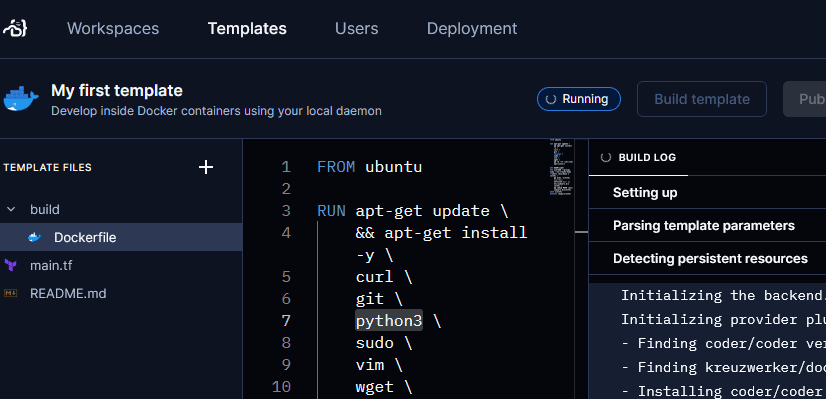
Task: Add a new template file with plus icon
Action: [x=205, y=168]
